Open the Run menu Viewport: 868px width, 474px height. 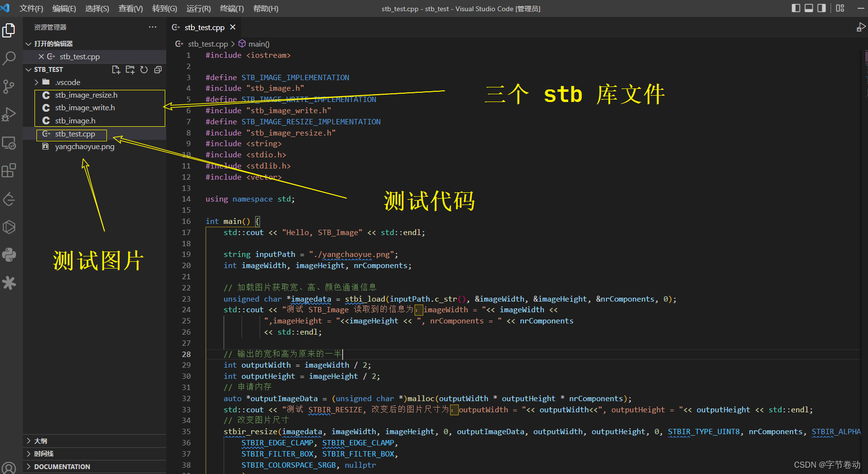point(198,8)
